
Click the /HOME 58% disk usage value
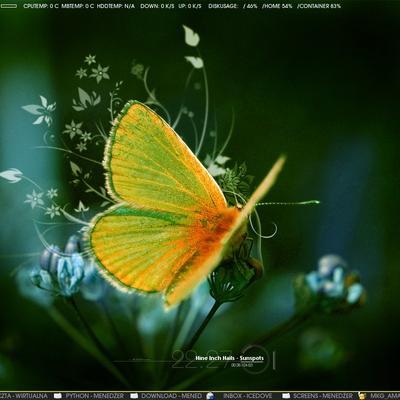(x=277, y=6)
